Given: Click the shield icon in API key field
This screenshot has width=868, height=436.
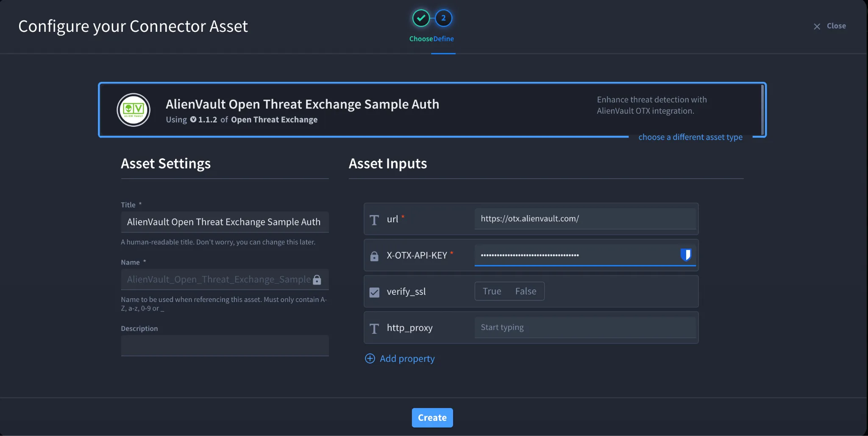Looking at the screenshot, I should coord(686,254).
